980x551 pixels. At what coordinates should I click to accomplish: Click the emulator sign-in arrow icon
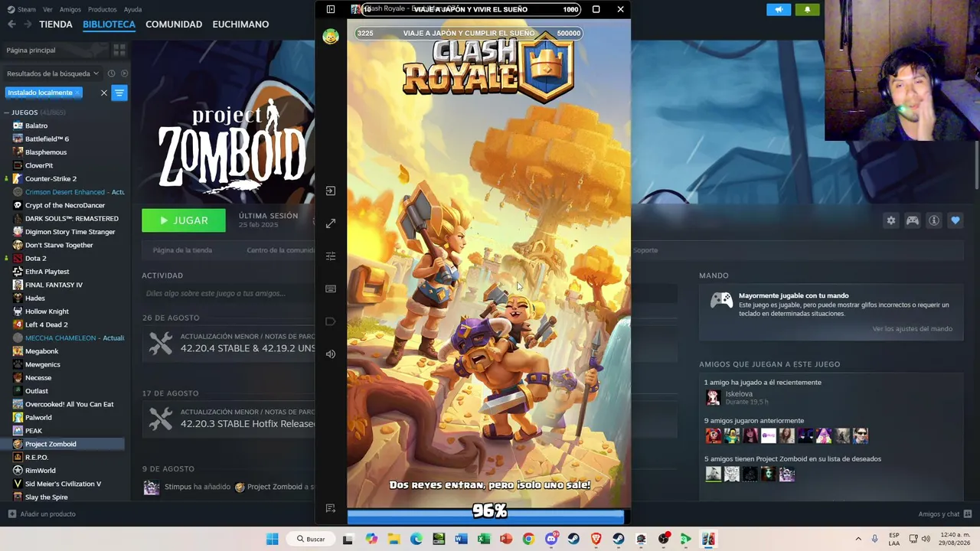331,191
